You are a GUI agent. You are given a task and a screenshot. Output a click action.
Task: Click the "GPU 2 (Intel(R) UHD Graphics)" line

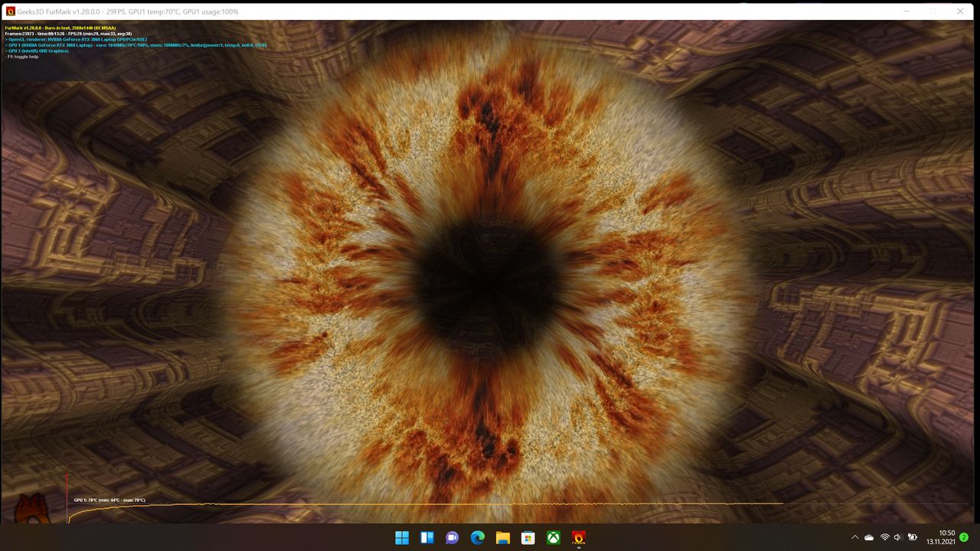point(37,51)
